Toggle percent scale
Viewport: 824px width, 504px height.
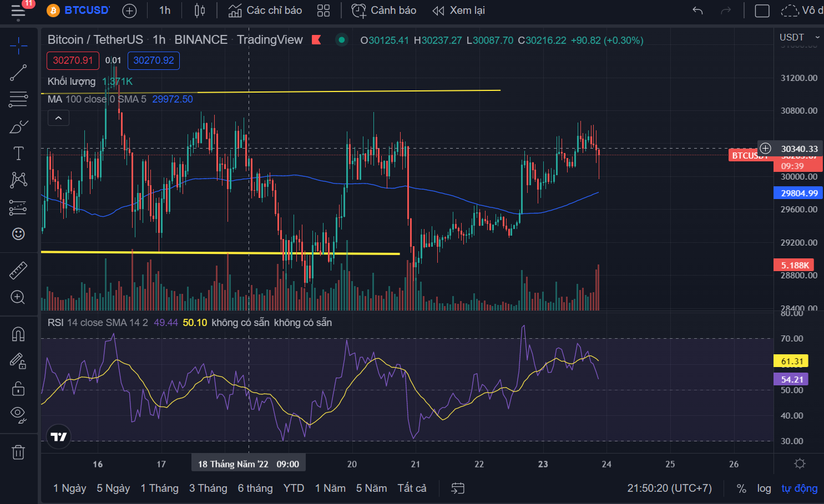click(741, 488)
